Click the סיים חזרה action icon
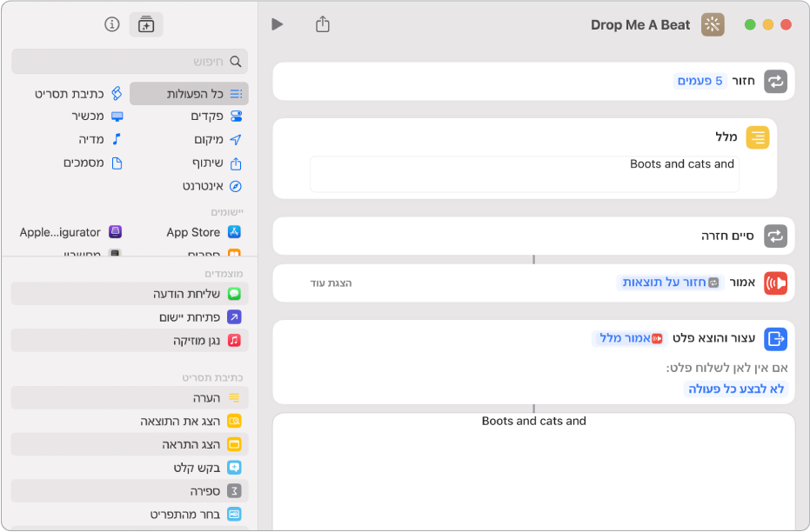The image size is (810, 532). [775, 236]
